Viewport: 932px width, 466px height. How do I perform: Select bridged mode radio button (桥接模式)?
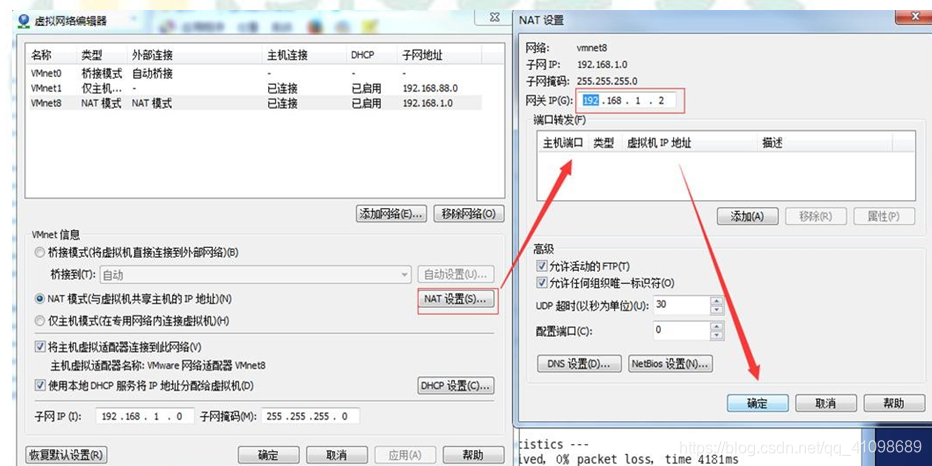click(x=40, y=253)
